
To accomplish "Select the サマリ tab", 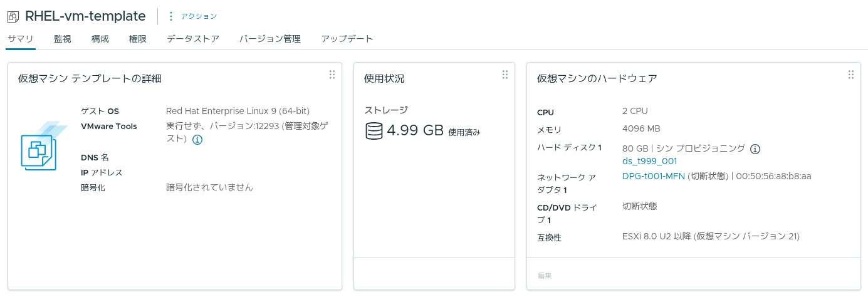I will pyautogui.click(x=21, y=39).
